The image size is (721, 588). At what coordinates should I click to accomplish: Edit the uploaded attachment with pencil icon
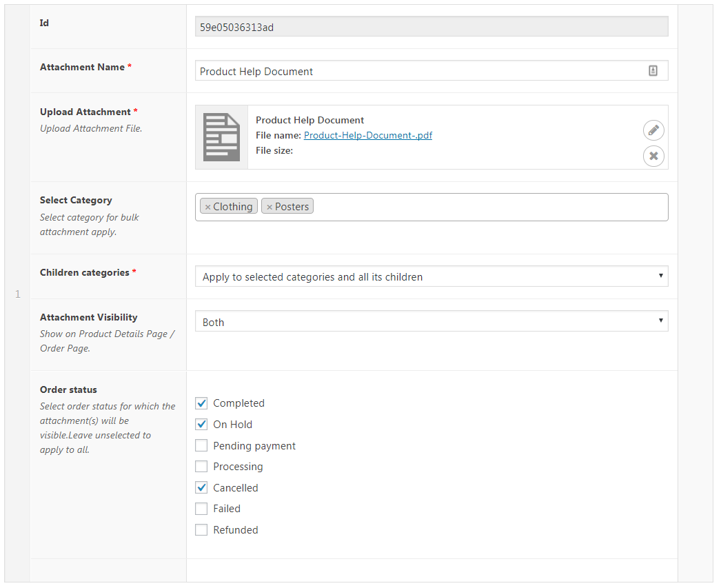tap(653, 130)
